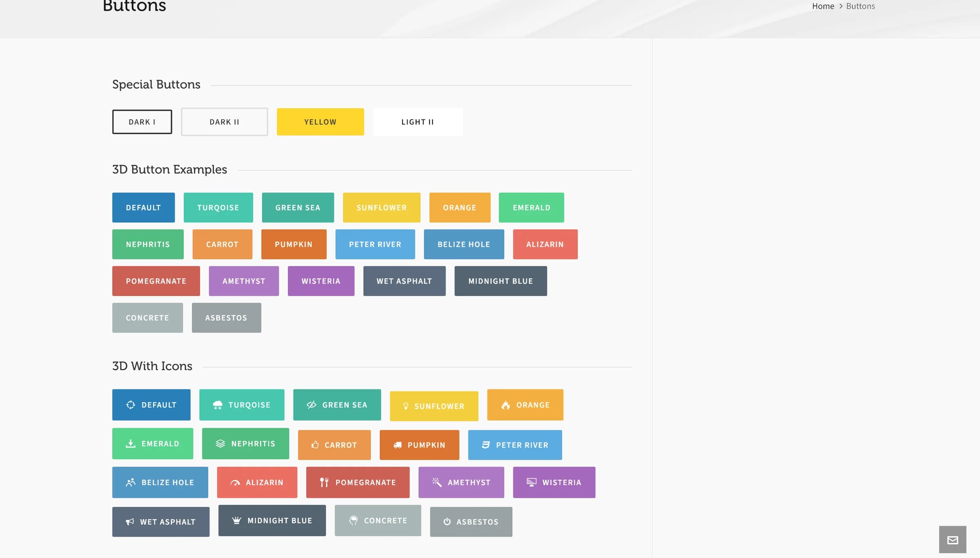Screen dimensions: 980x558
Task: Click the plain 3D Orange button
Action: pos(460,207)
